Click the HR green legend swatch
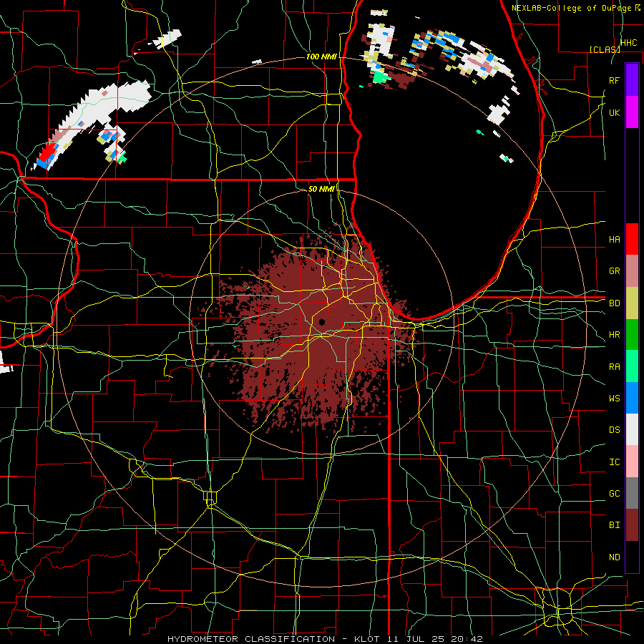This screenshot has width=644, height=644. pos(632,334)
